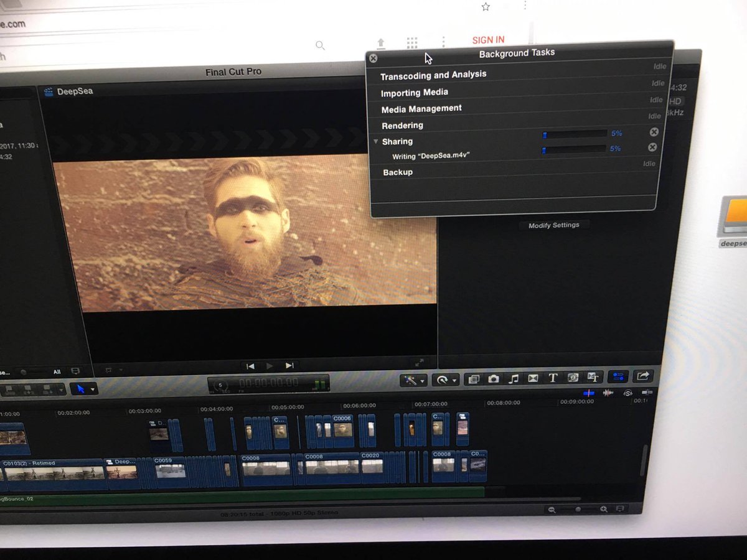Zoom out the timeline with magnifier minus
The width and height of the screenshot is (747, 560).
pos(552,510)
